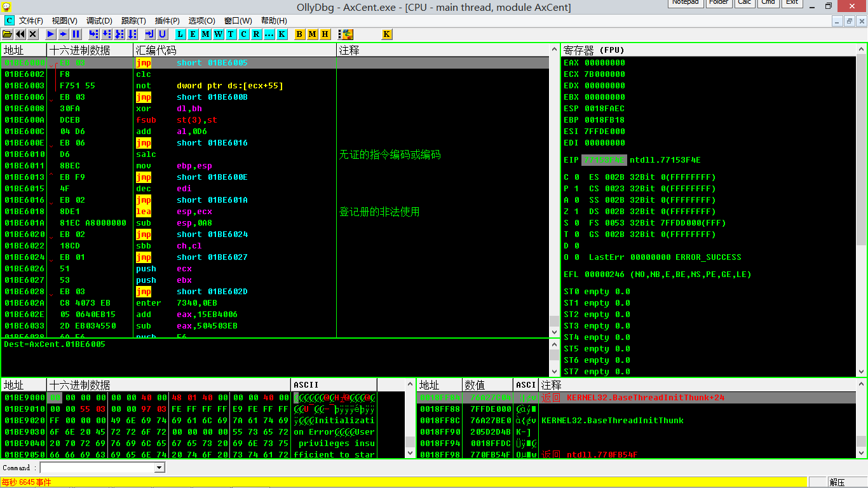The image size is (868, 488).
Task: Open Threads window with the T icon
Action: pos(231,34)
